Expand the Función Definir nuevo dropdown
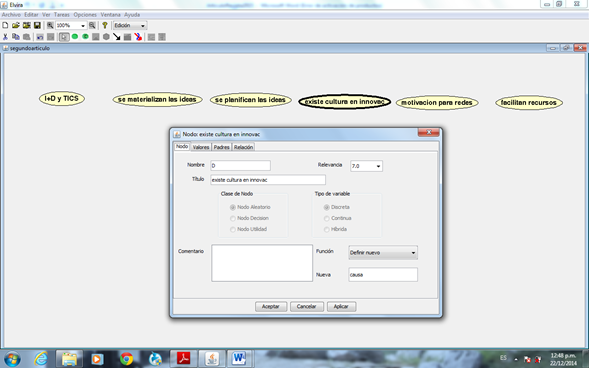Screen dimensions: 589x368 tap(383, 253)
